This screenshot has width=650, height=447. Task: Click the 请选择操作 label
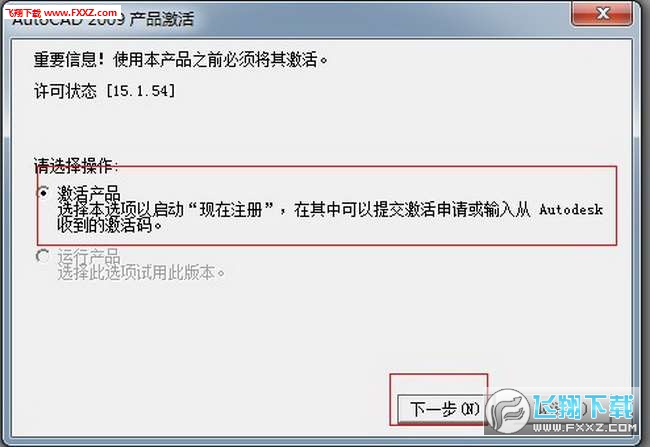[76, 166]
